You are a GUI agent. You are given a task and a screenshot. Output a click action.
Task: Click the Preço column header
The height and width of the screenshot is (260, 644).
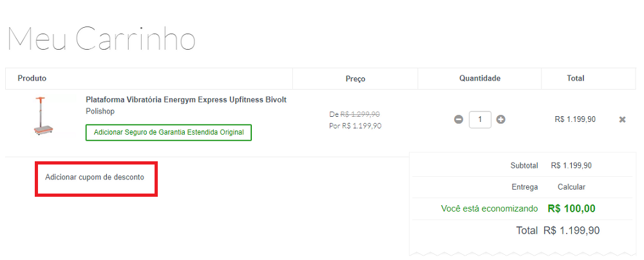pyautogui.click(x=355, y=79)
